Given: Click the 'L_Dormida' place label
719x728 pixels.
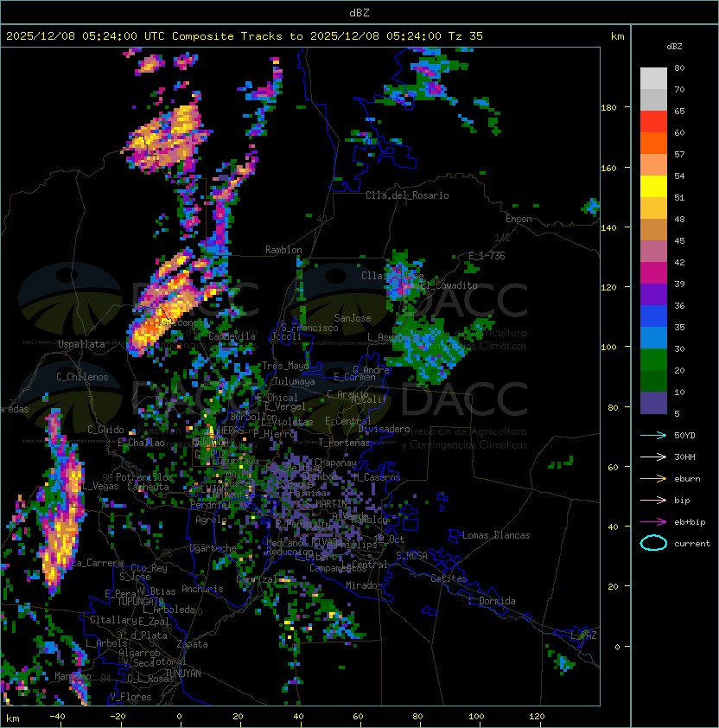Looking at the screenshot, I should [x=492, y=601].
